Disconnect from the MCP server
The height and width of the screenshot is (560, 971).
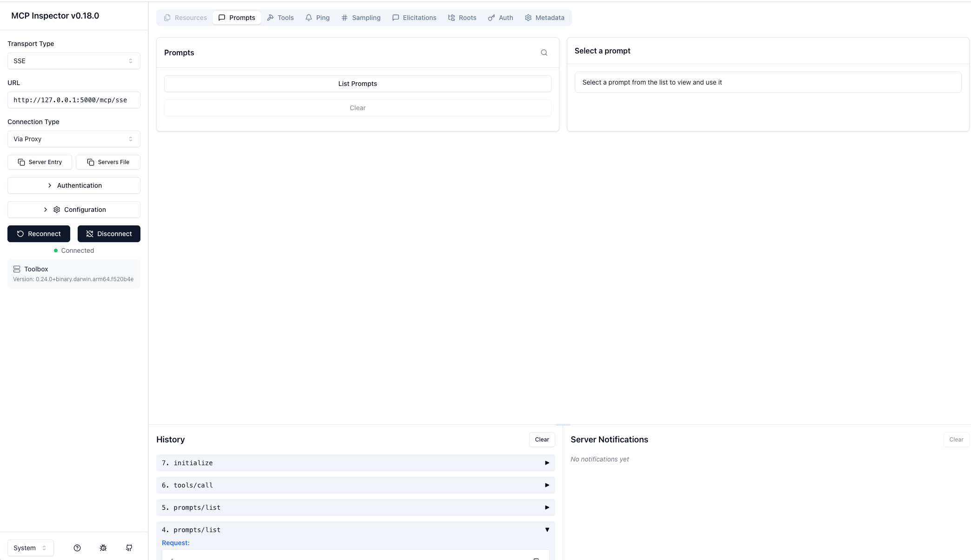(x=109, y=234)
